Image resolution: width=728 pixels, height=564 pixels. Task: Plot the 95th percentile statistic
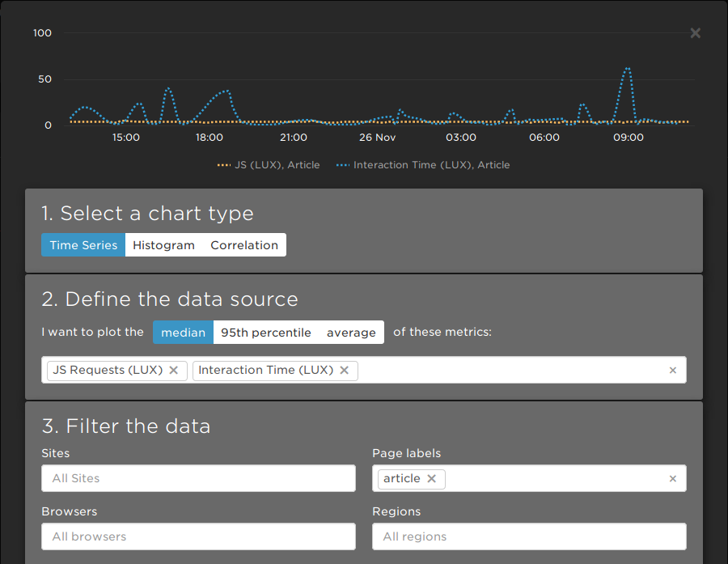[266, 333]
